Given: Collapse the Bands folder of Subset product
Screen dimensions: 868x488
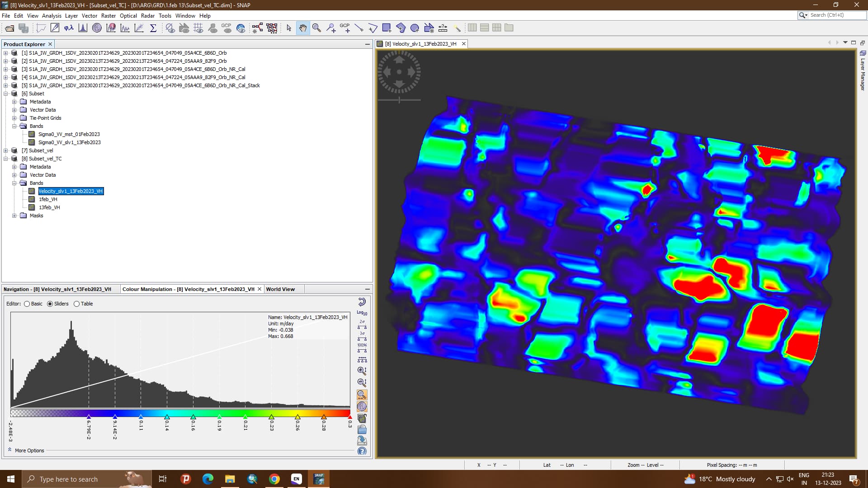Looking at the screenshot, I should [15, 126].
